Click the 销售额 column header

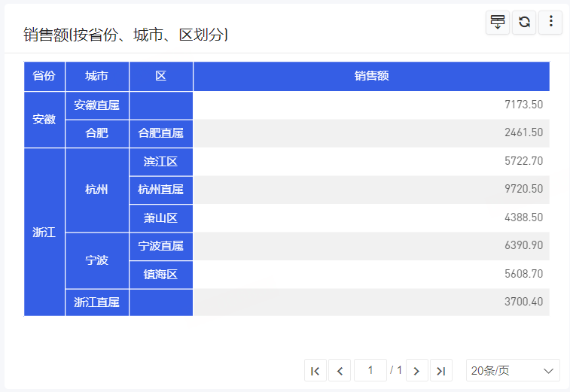(x=371, y=76)
